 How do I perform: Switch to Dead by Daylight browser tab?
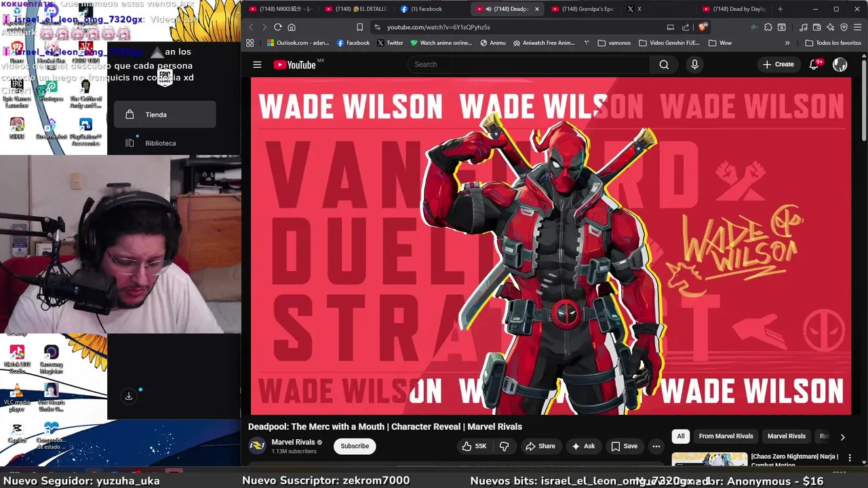pyautogui.click(x=735, y=9)
